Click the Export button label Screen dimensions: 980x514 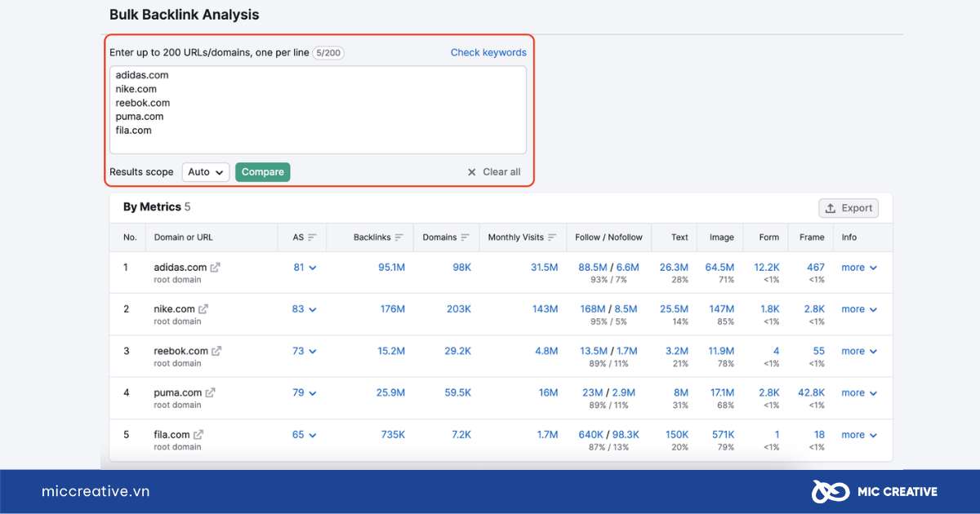click(x=857, y=208)
